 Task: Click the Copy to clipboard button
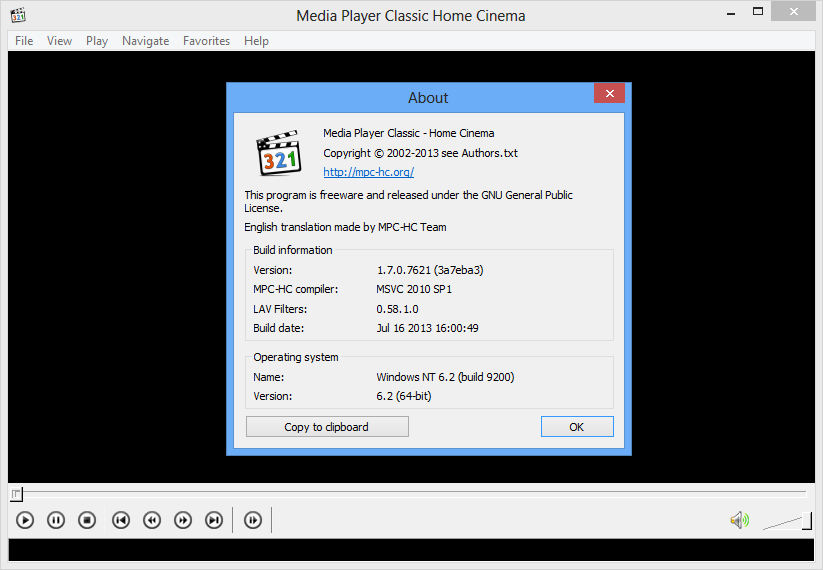pyautogui.click(x=327, y=427)
